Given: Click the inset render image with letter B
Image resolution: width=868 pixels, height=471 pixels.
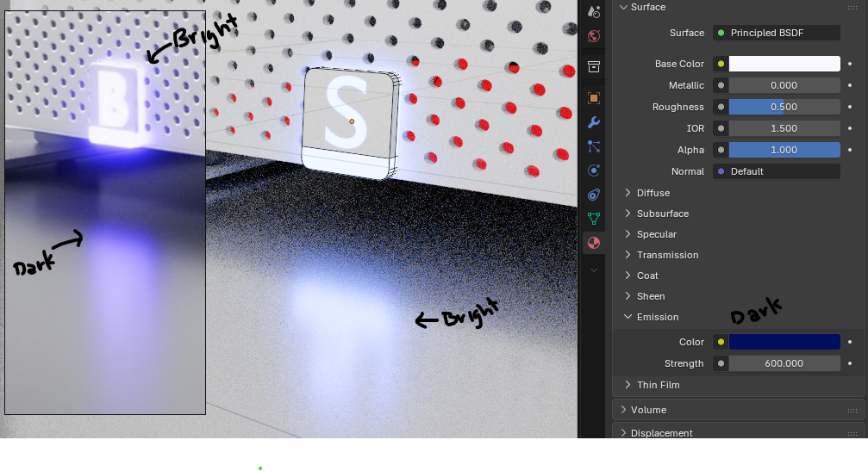Looking at the screenshot, I should tap(105, 213).
